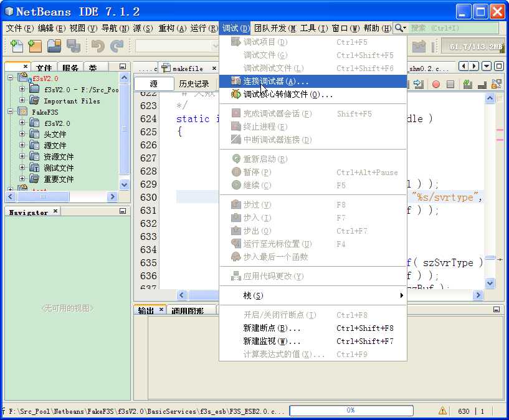Click the header/source switch editor icon
509x420 pixels.
point(497,84)
